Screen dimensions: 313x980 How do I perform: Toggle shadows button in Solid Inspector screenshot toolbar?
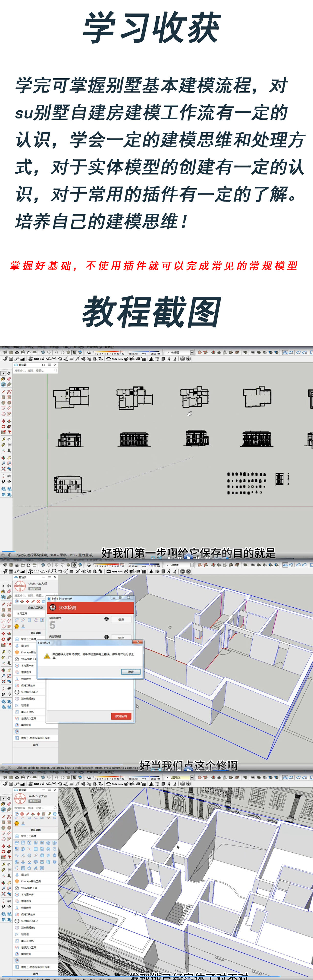(x=89, y=565)
